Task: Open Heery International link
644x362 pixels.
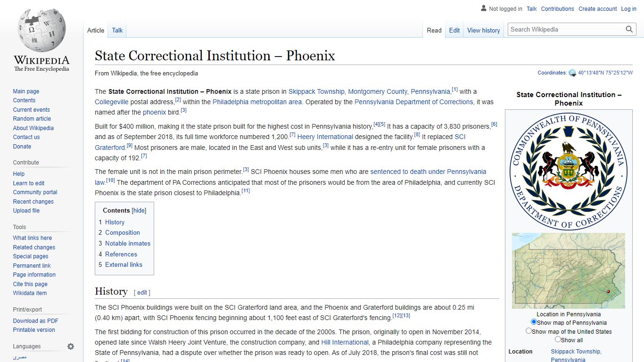Action: pyautogui.click(x=325, y=137)
